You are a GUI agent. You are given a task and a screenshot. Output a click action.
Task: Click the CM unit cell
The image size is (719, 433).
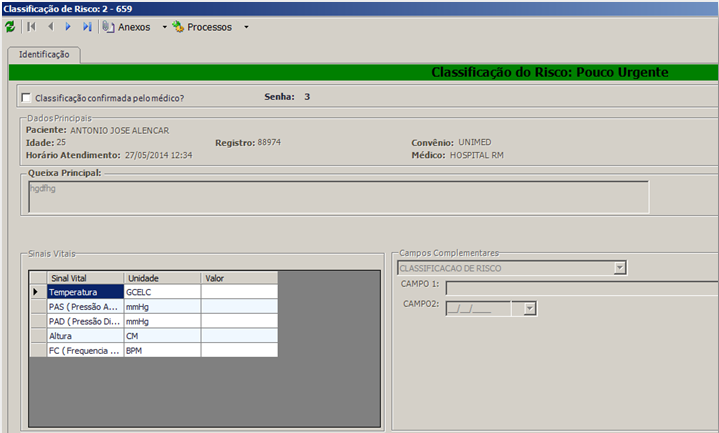162,336
